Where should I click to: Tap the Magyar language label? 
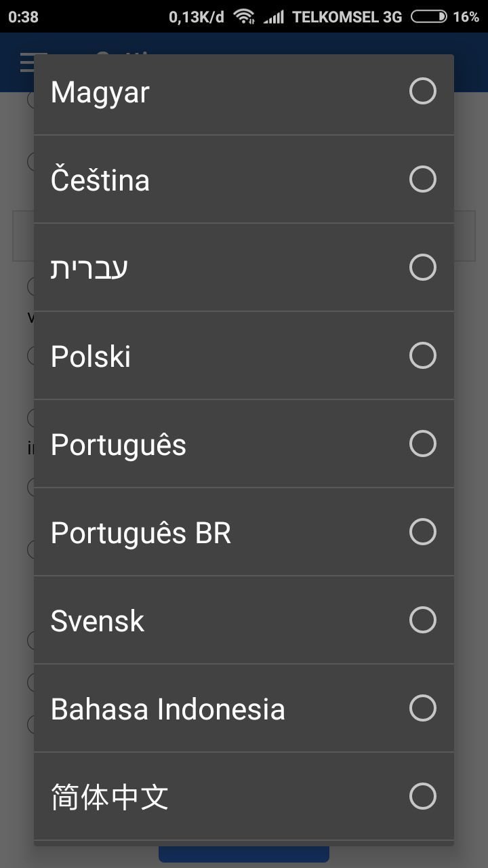(100, 93)
